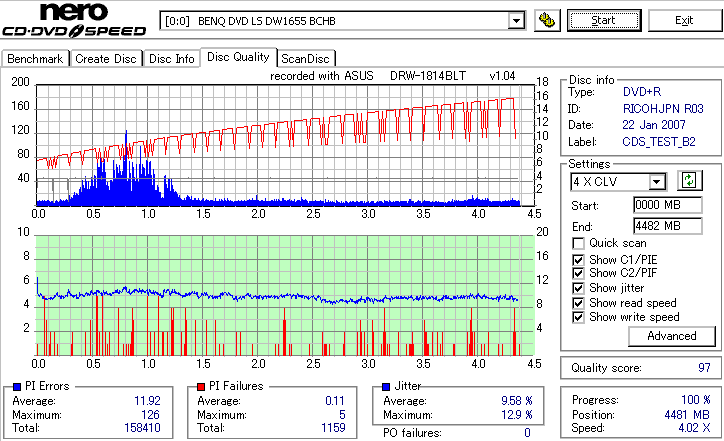
Task: Click the green refresh speed icon
Action: click(689, 180)
